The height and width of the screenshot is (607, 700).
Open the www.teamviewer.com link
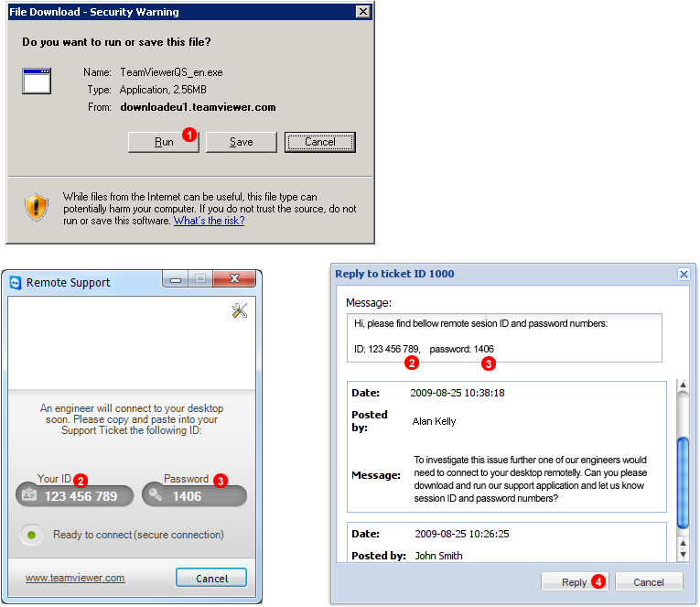[x=75, y=578]
